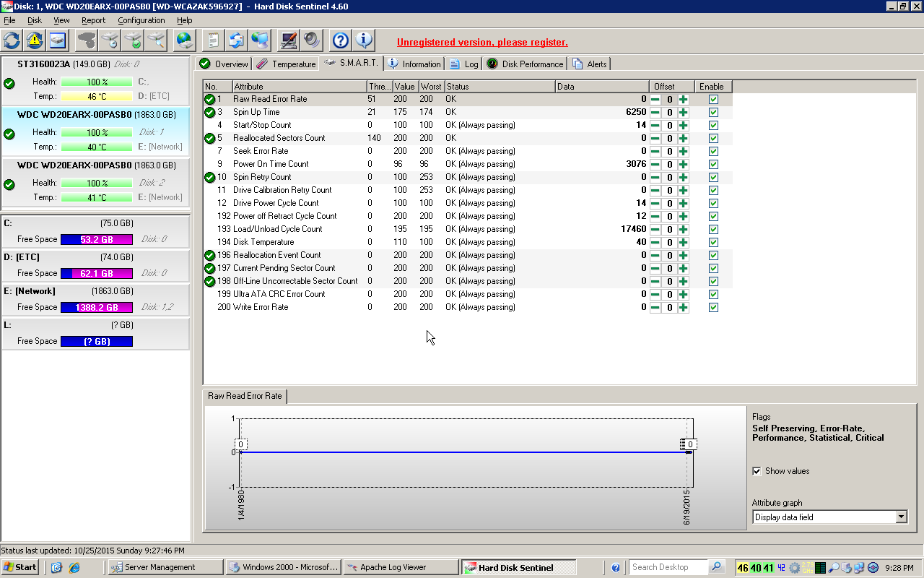This screenshot has width=924, height=578.
Task: Click the plus for Power On Time Count
Action: point(684,164)
